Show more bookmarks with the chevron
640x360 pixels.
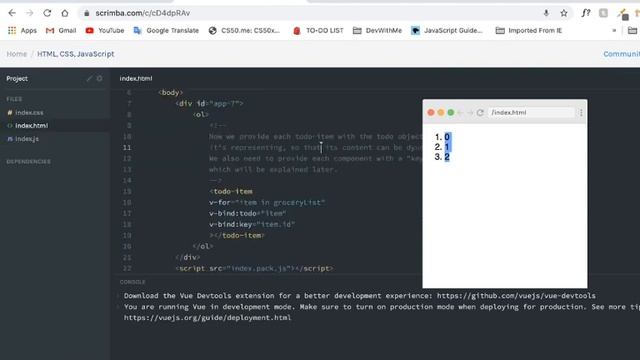tap(614, 31)
